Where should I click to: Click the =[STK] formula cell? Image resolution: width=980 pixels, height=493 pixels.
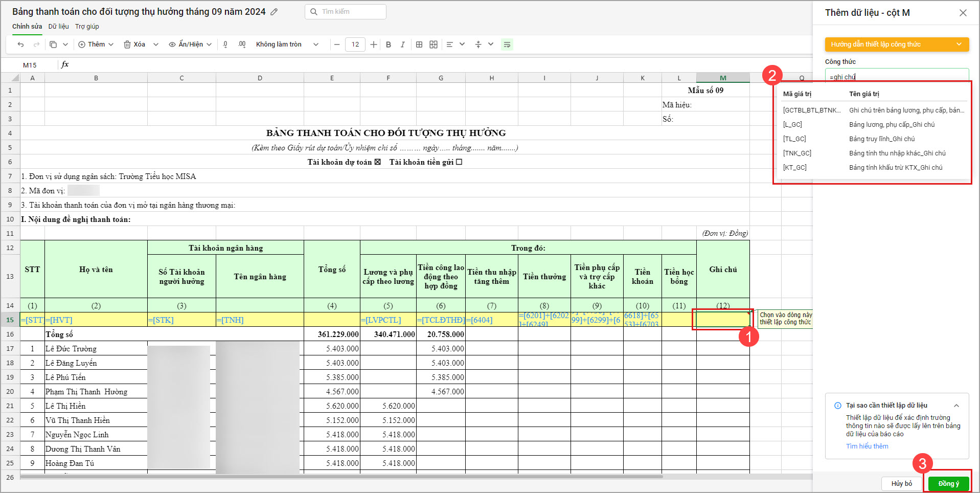coord(181,320)
